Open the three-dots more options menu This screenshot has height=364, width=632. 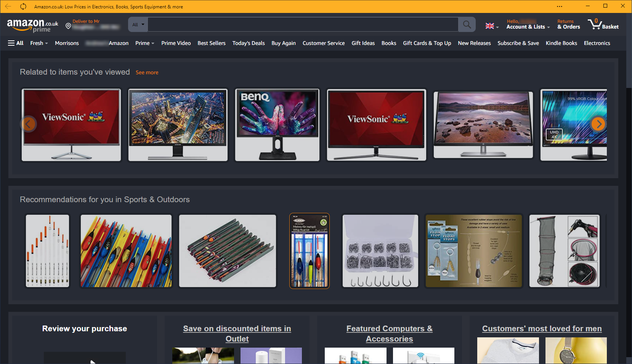tap(559, 6)
